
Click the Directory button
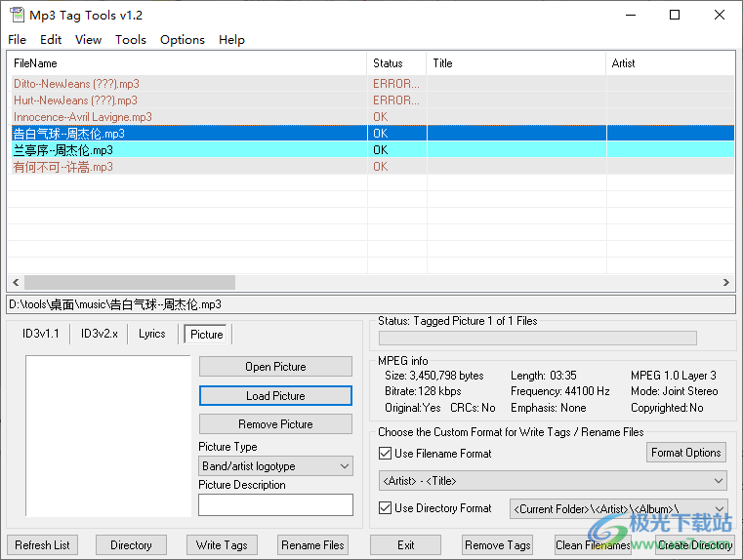click(x=131, y=544)
